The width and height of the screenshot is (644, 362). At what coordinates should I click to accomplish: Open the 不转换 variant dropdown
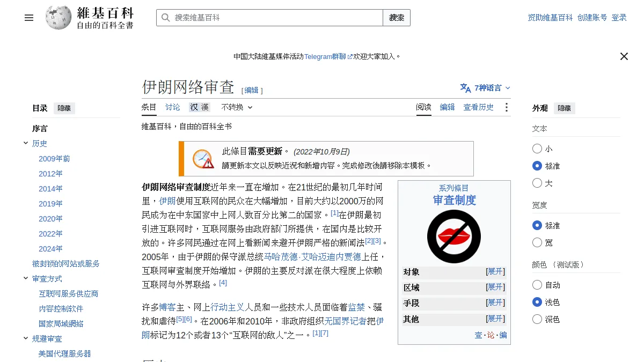coord(237,107)
